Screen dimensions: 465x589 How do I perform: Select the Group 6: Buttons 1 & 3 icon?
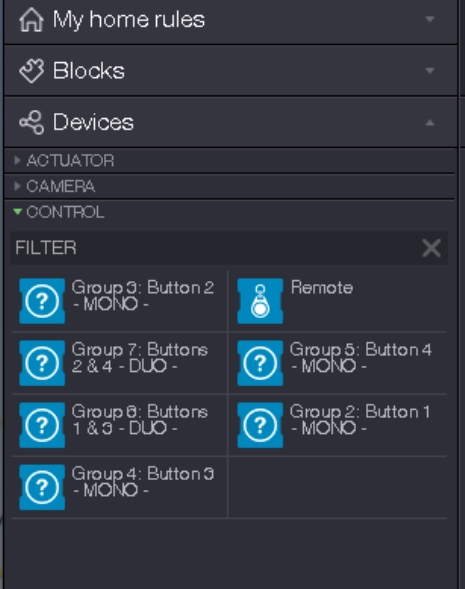[x=42, y=425]
